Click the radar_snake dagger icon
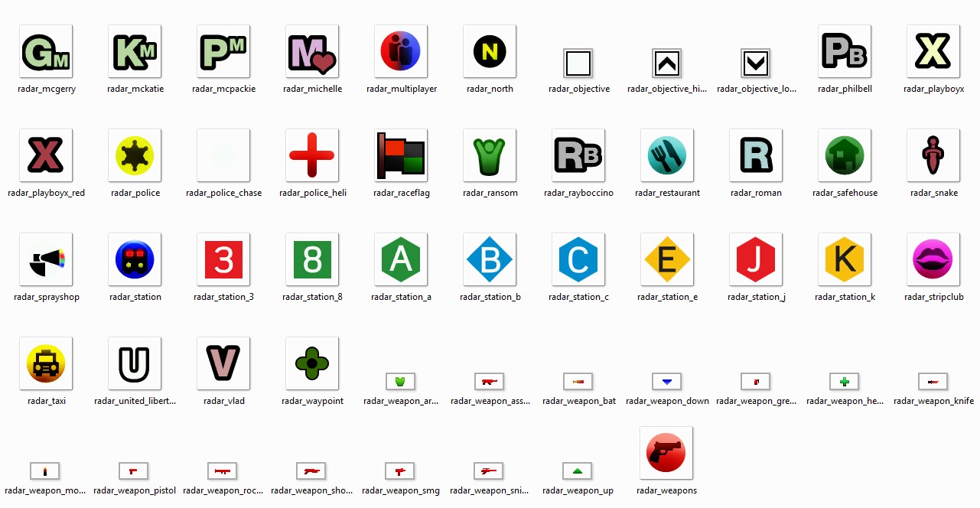 coord(933,155)
